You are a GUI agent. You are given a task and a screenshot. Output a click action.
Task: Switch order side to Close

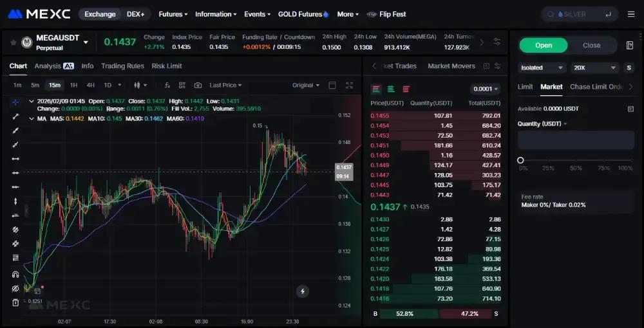(591, 45)
